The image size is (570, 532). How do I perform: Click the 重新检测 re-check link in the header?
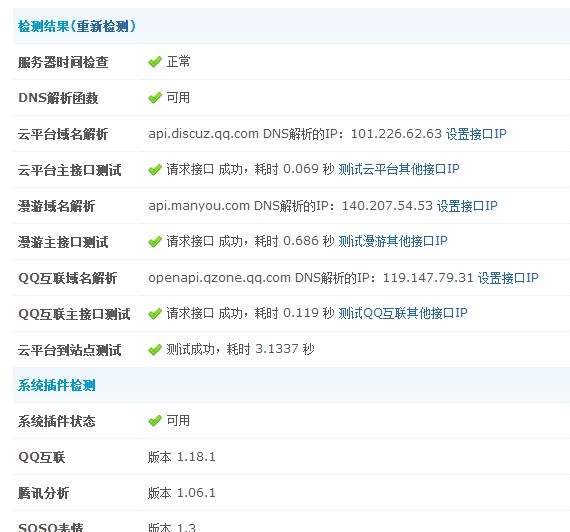[103, 27]
